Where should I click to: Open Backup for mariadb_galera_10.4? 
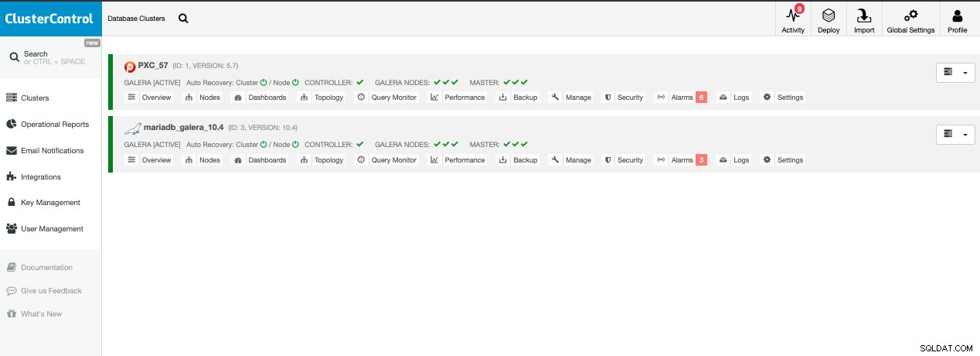coord(519,160)
